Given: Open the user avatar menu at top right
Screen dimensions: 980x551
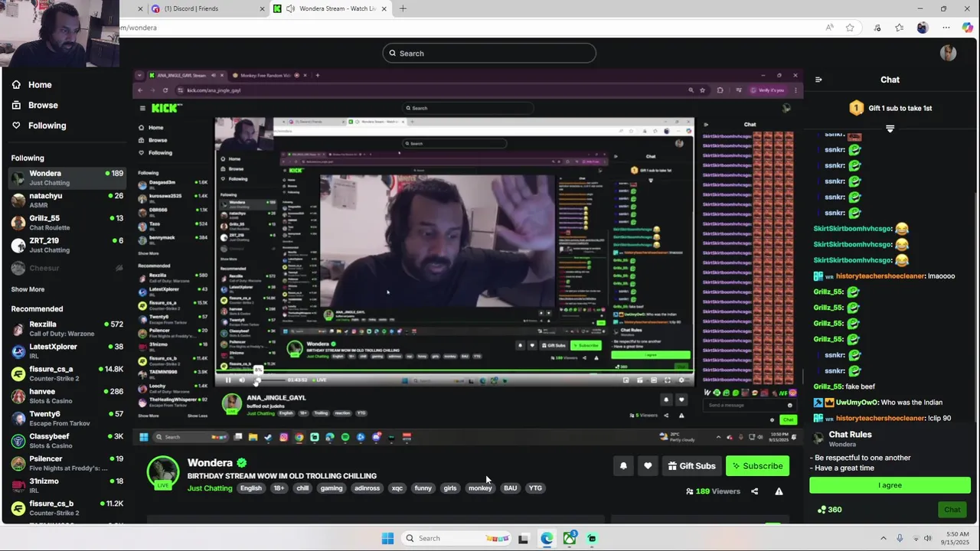Looking at the screenshot, I should pos(948,53).
